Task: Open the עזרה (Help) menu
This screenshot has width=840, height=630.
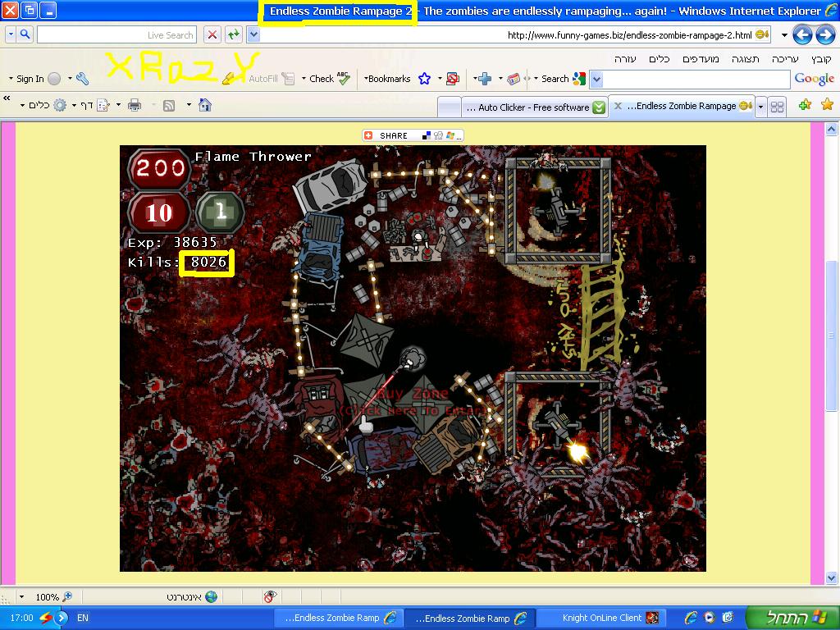Action: point(625,59)
